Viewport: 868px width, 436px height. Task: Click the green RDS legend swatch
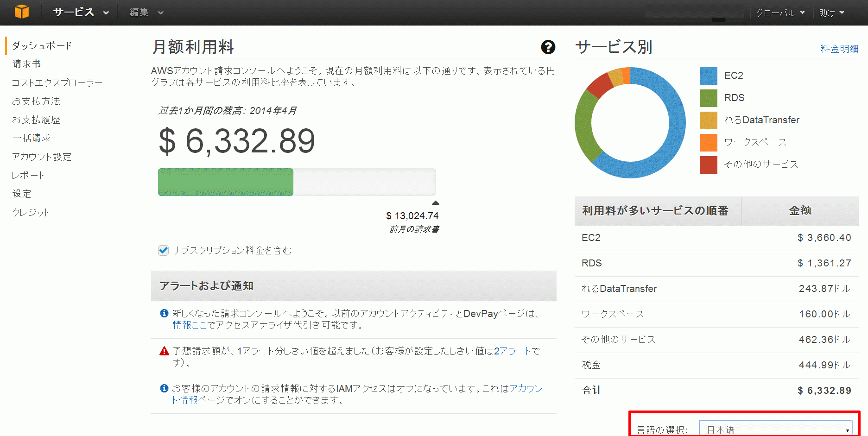coord(708,98)
